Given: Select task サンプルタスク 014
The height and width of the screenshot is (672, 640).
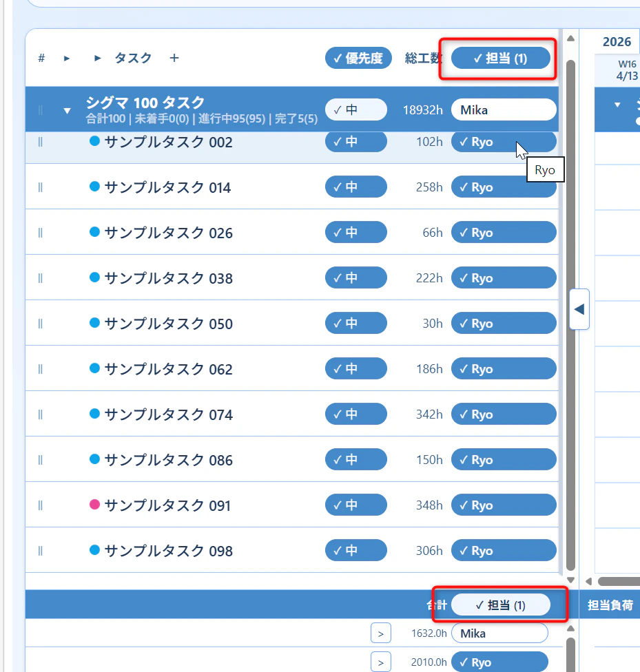Looking at the screenshot, I should [x=167, y=187].
